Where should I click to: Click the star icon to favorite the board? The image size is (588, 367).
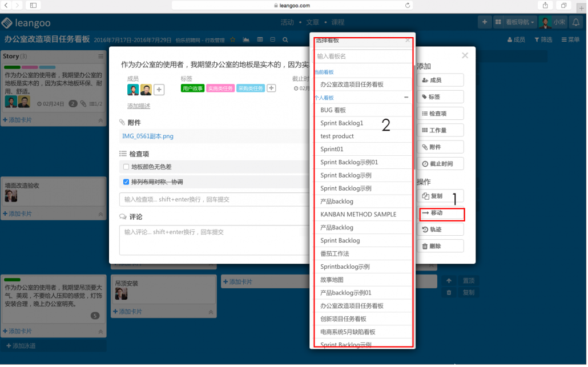pyautogui.click(x=232, y=39)
